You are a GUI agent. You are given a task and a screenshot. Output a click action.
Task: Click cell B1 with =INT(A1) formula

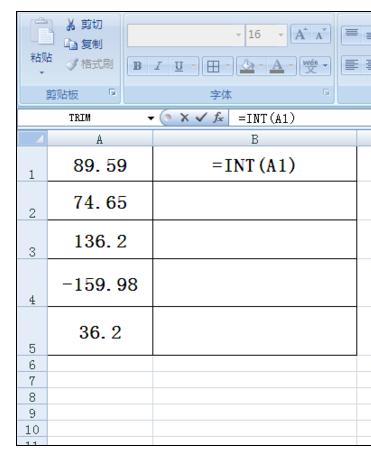pos(255,164)
